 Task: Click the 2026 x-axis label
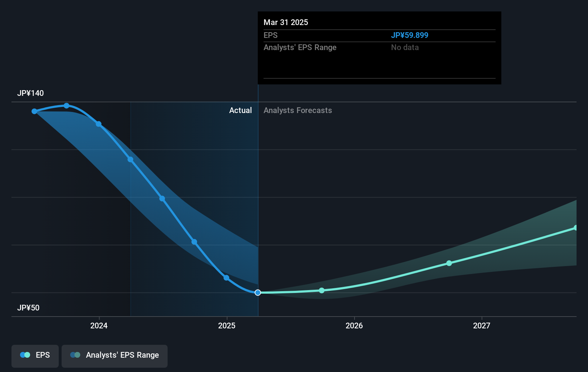[x=354, y=325]
